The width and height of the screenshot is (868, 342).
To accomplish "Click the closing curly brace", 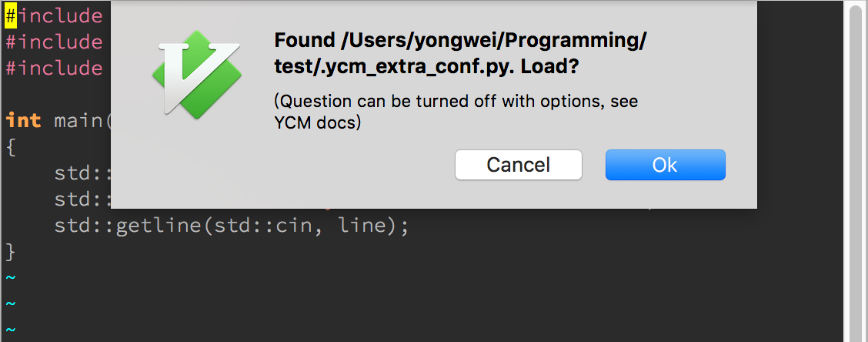I will click(11, 252).
